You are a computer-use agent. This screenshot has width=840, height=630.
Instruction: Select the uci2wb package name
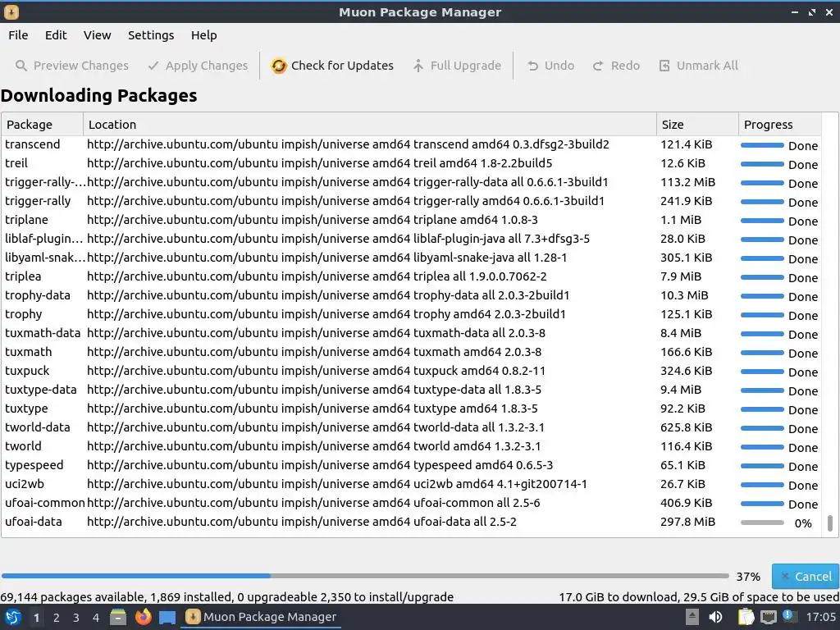coord(25,484)
